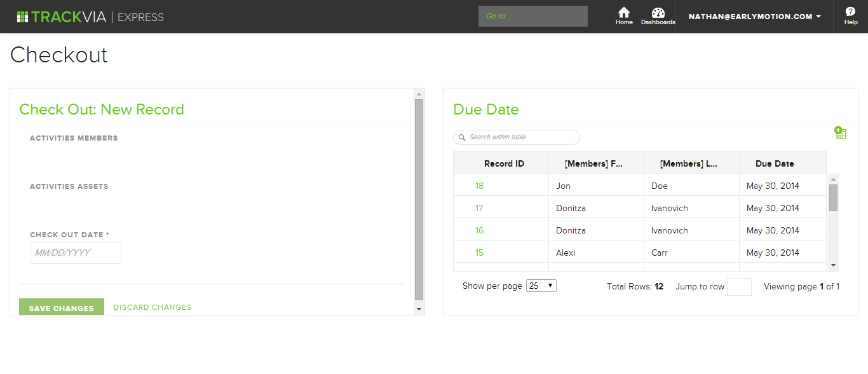Open record ID 15
The width and height of the screenshot is (868, 374).
tap(479, 253)
